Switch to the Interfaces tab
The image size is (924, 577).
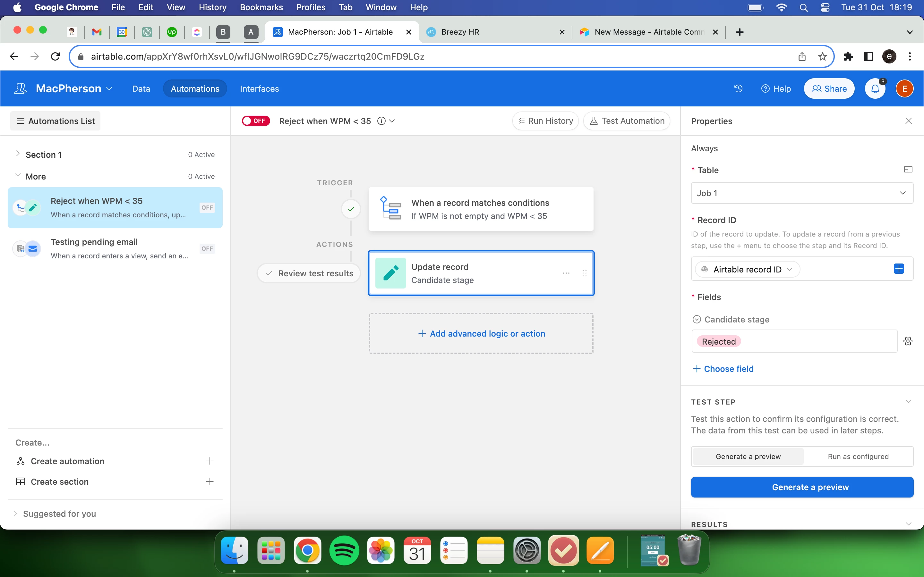[x=259, y=88]
